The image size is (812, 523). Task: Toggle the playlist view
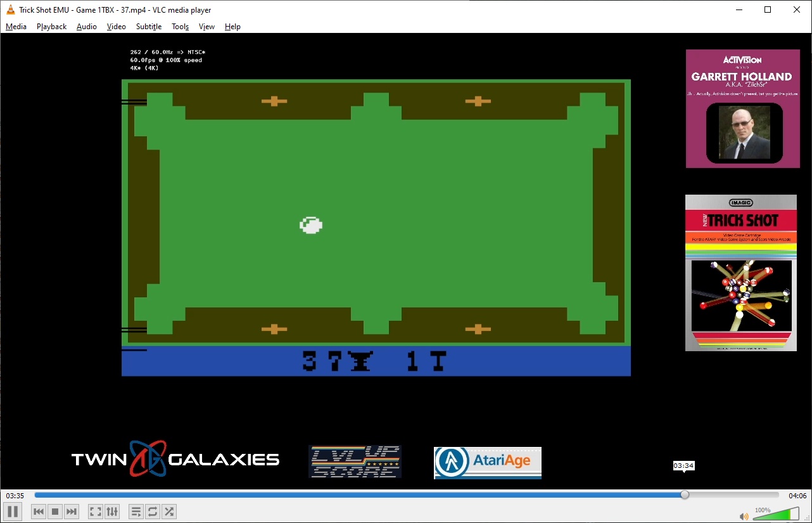click(136, 512)
